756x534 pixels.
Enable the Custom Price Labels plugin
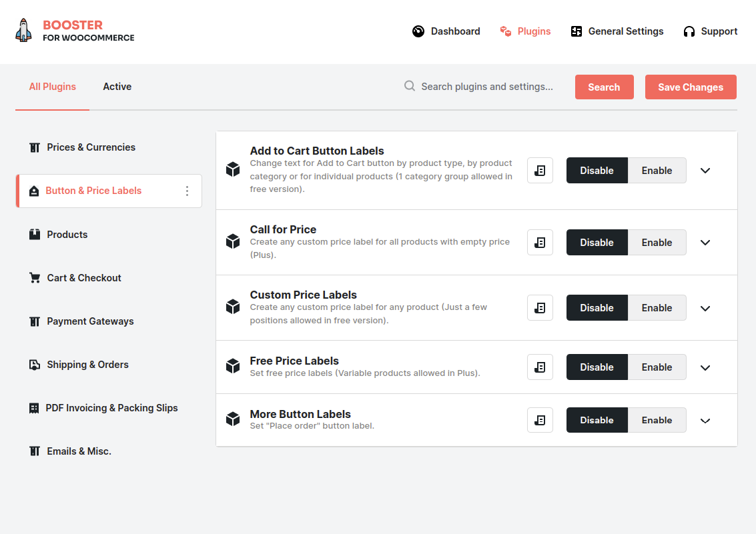657,308
